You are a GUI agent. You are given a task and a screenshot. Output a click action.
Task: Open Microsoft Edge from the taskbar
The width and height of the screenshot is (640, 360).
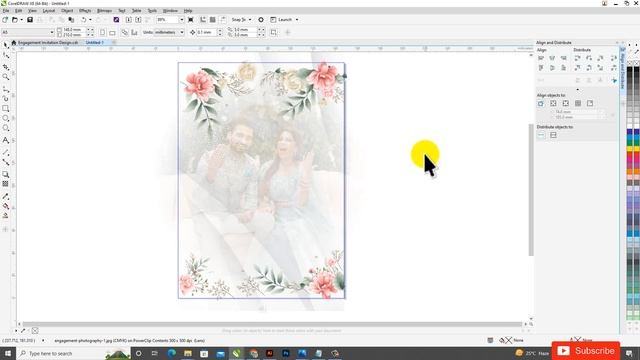pos(171,353)
